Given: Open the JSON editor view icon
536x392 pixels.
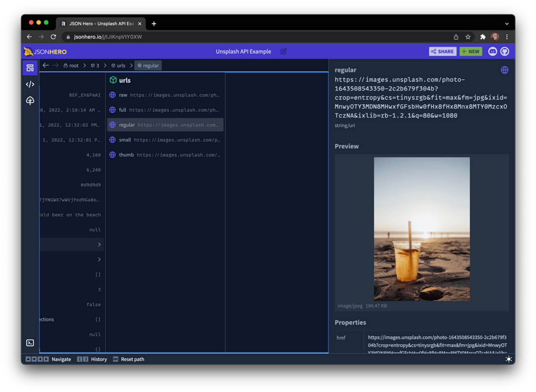Looking at the screenshot, I should pyautogui.click(x=30, y=84).
